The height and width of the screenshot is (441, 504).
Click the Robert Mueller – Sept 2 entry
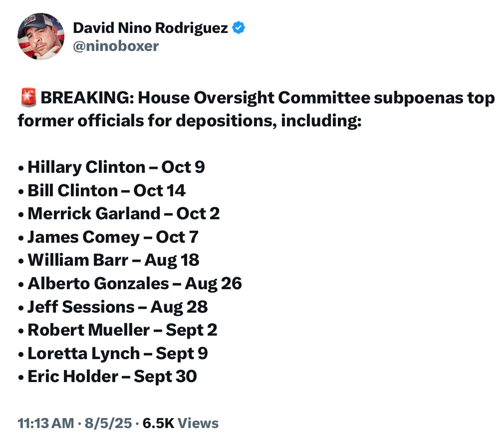(122, 330)
